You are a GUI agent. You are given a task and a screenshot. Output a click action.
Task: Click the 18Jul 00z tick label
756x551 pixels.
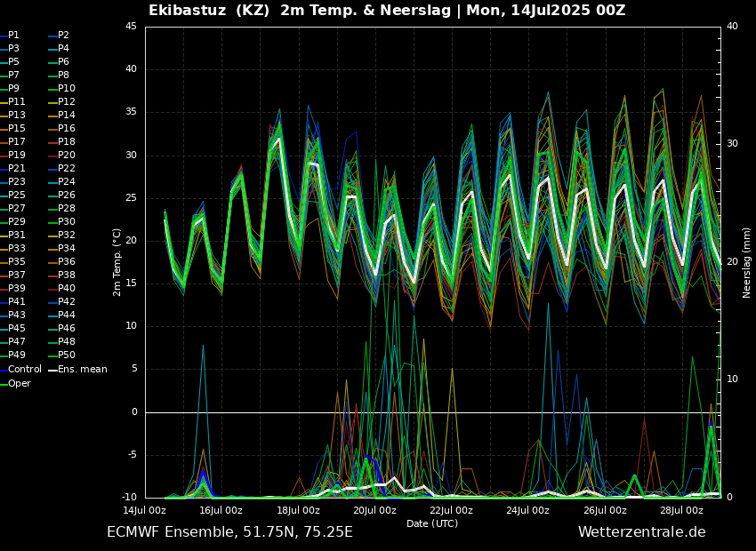298,510
